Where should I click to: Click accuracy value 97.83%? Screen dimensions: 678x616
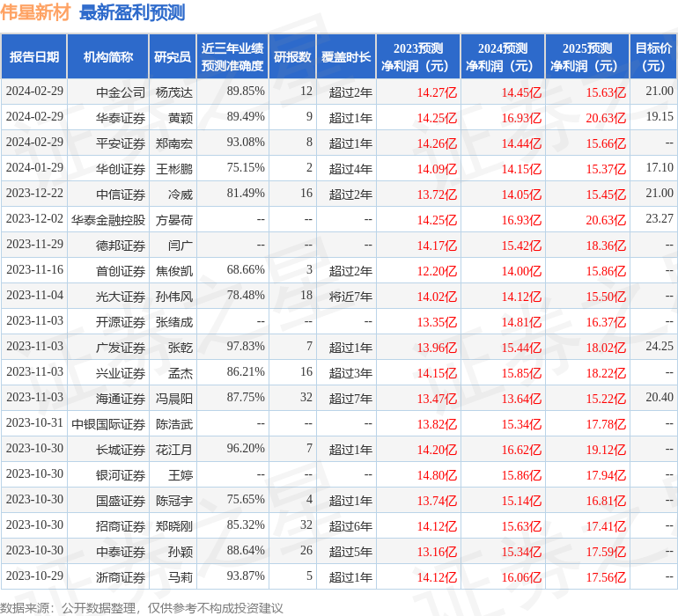[246, 346]
